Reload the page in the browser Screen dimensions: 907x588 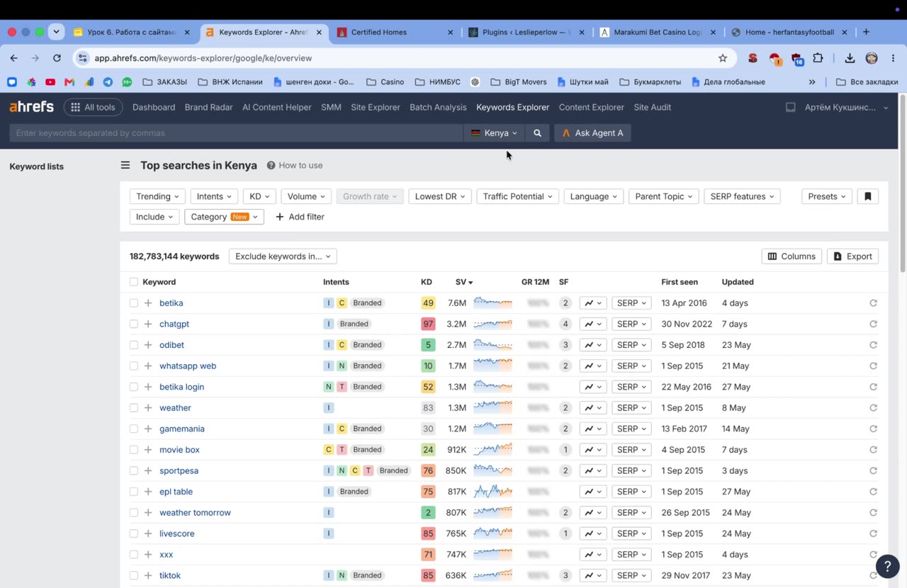click(x=57, y=58)
